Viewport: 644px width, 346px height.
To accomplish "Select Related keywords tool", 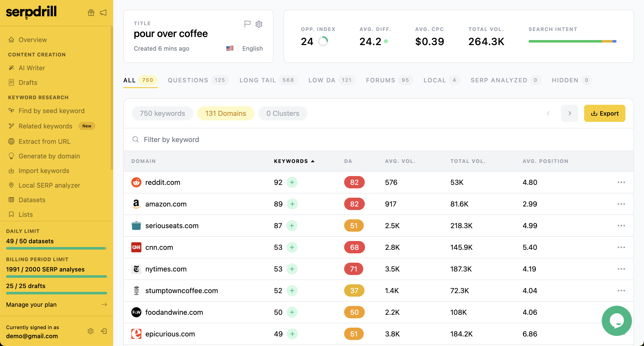I will pyautogui.click(x=45, y=126).
